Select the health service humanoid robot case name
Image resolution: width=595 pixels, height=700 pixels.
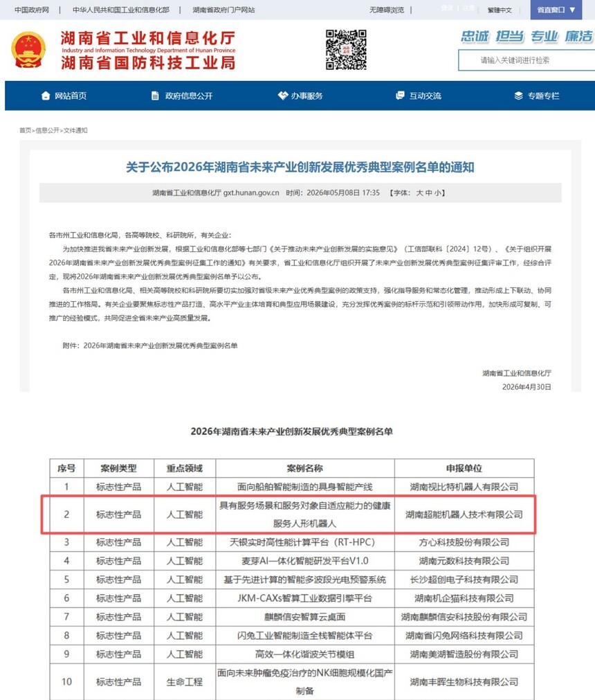[x=304, y=514]
